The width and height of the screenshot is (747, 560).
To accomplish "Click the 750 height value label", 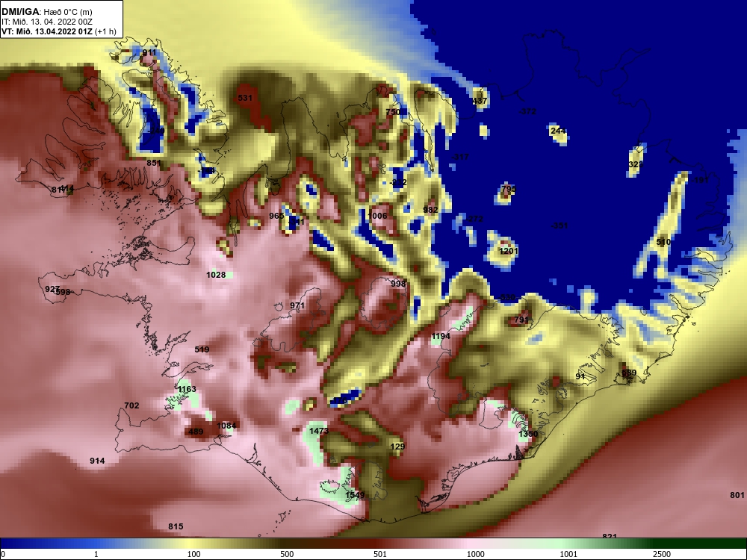I will tap(393, 112).
